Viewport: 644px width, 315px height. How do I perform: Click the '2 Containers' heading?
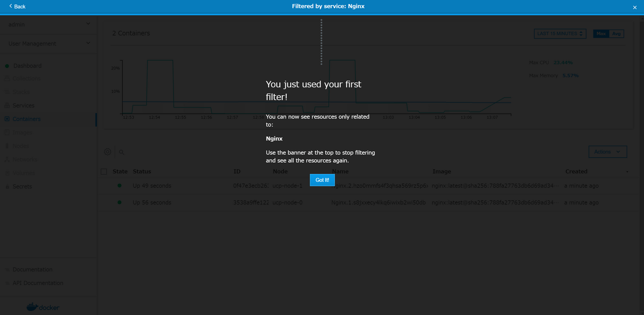click(131, 33)
